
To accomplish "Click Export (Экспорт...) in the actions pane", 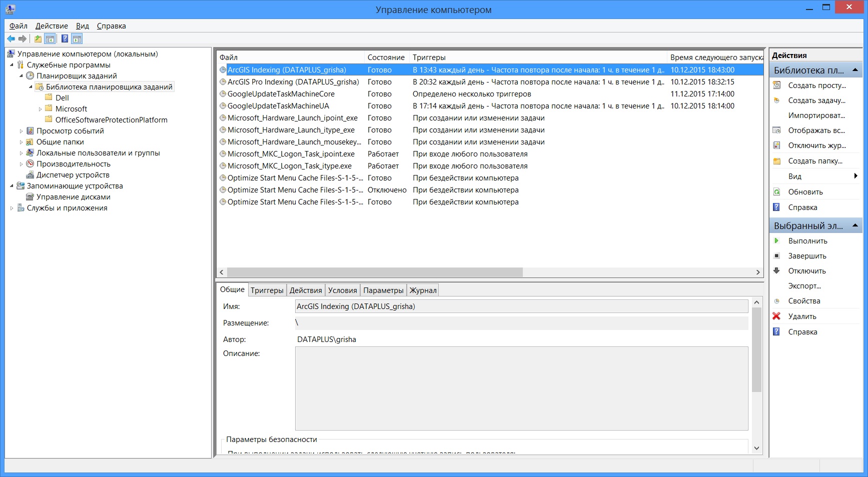I will pyautogui.click(x=804, y=286).
